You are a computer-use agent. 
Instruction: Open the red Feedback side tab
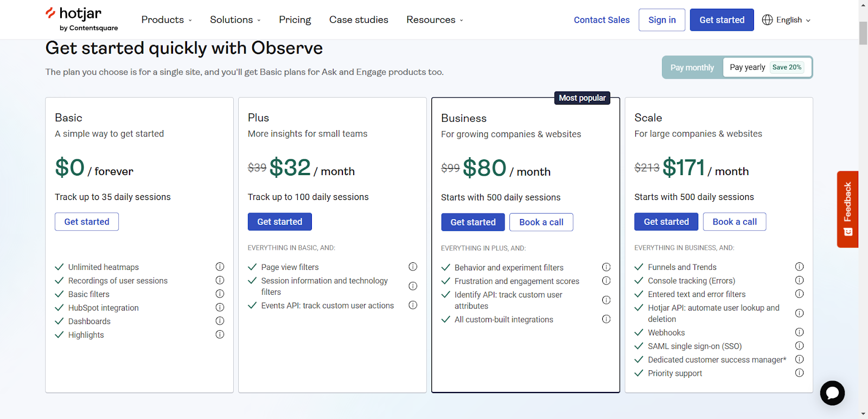coord(847,209)
